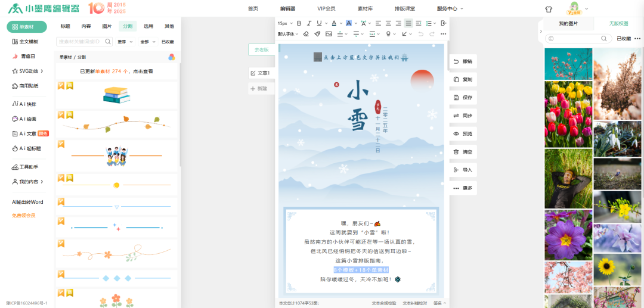
Task: Align text to the left
Action: (x=378, y=23)
